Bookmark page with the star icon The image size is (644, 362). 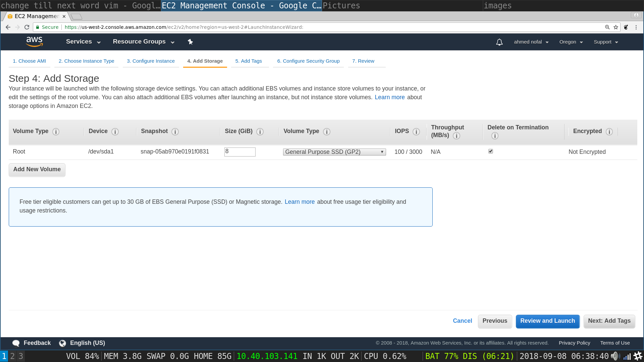(616, 27)
